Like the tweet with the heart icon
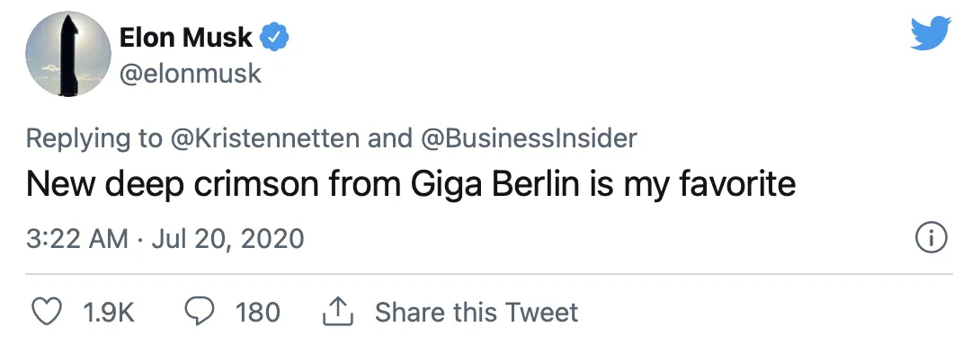The width and height of the screenshot is (980, 345). (46, 312)
